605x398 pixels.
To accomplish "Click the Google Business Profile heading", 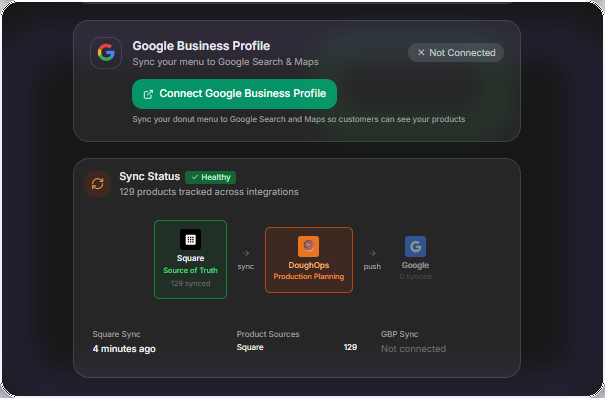I will click(201, 46).
